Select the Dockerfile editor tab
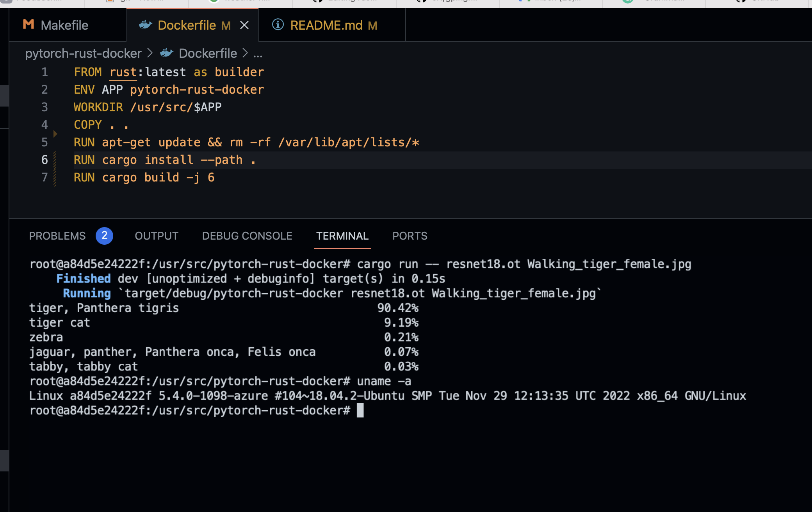The width and height of the screenshot is (812, 512). click(192, 25)
